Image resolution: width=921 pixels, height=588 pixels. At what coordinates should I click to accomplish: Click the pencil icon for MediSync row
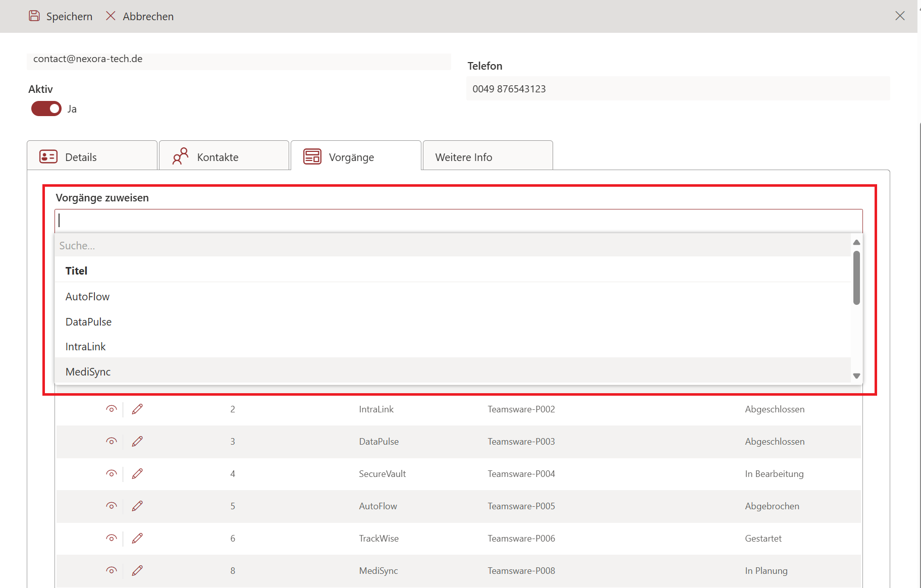coord(137,571)
